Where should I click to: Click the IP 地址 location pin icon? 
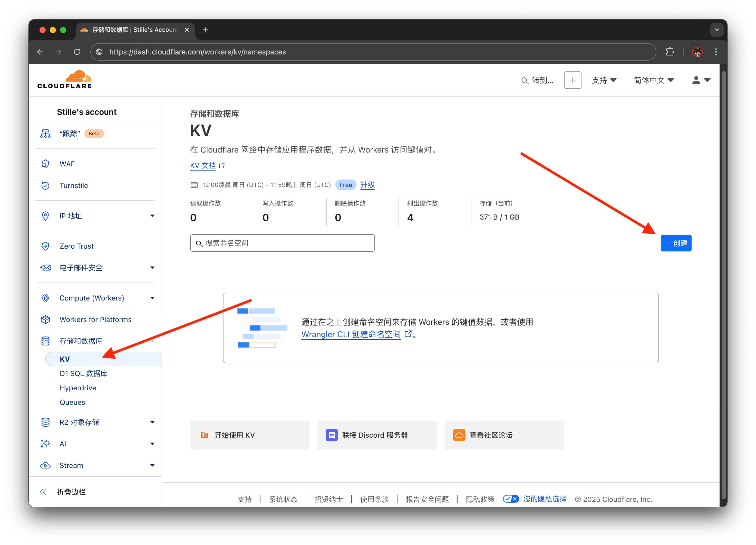(x=45, y=216)
